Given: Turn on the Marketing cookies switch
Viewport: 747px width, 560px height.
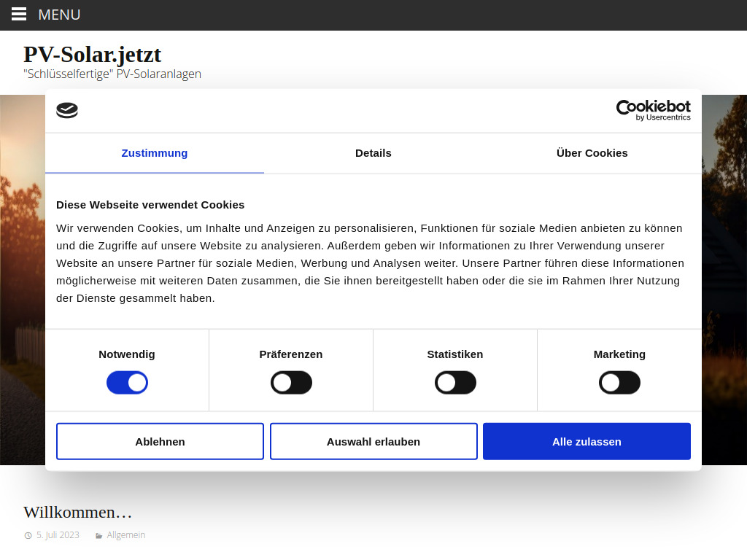Looking at the screenshot, I should 619,382.
